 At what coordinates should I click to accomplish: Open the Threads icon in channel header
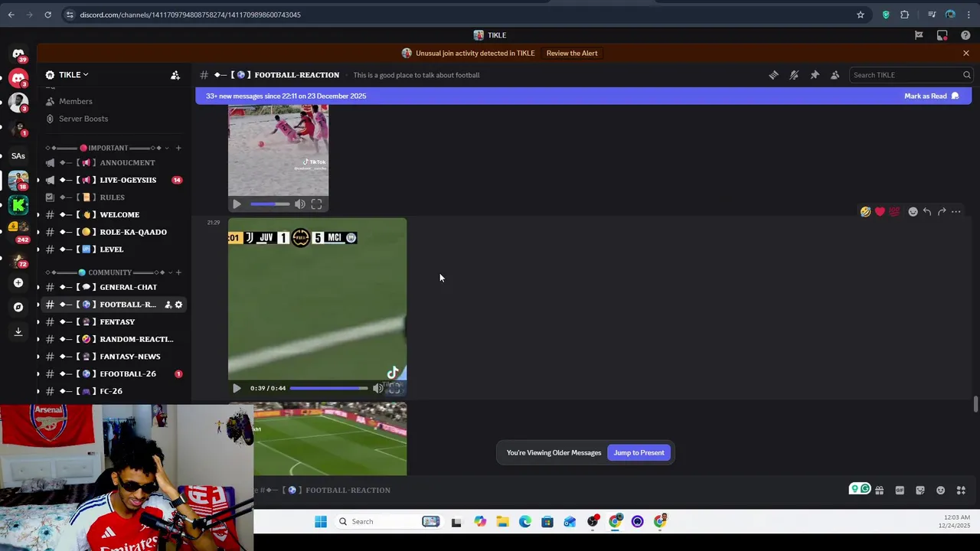tap(773, 75)
